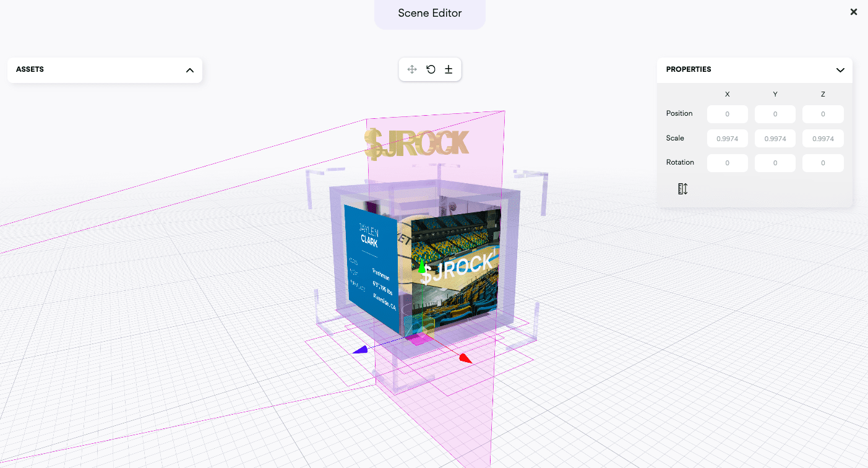The width and height of the screenshot is (868, 468).
Task: Click the Rotation Z input field
Action: point(823,163)
